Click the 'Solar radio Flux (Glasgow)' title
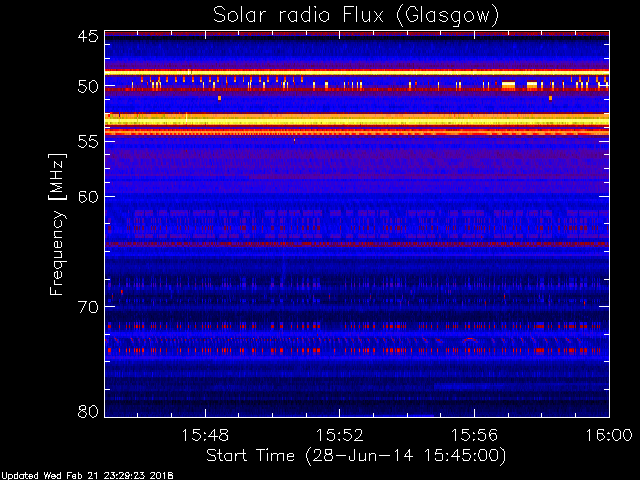Image resolution: width=640 pixels, height=480 pixels. coord(356,16)
